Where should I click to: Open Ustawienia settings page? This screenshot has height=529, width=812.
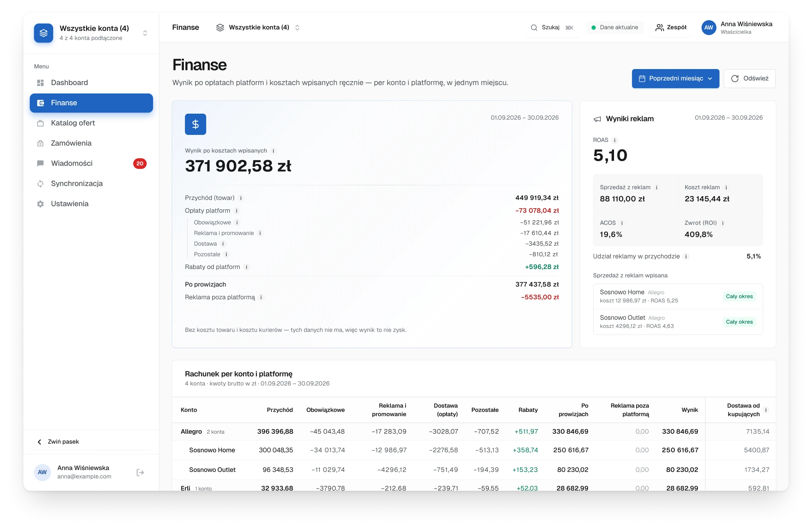click(x=91, y=204)
